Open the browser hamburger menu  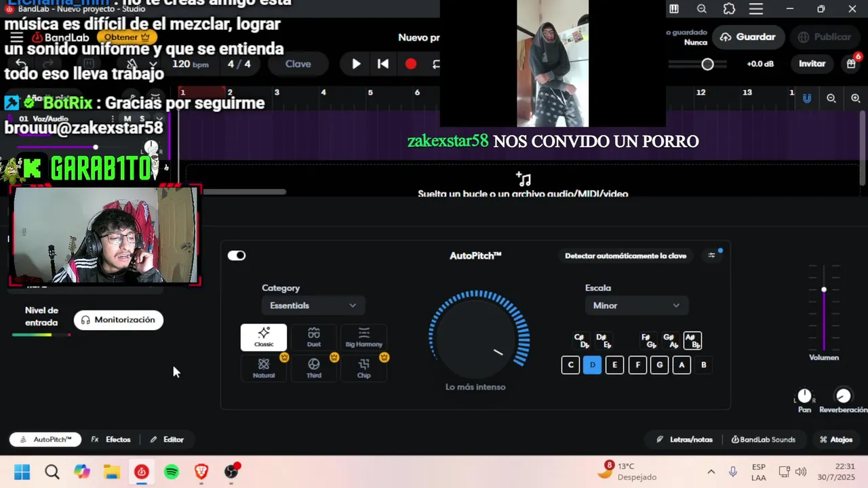757,9
